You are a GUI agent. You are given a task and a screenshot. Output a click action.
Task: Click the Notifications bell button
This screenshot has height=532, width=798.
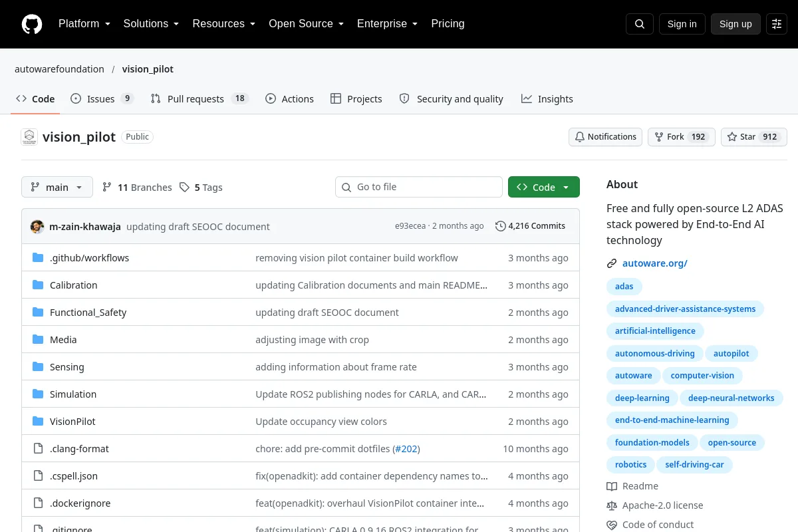coord(605,137)
